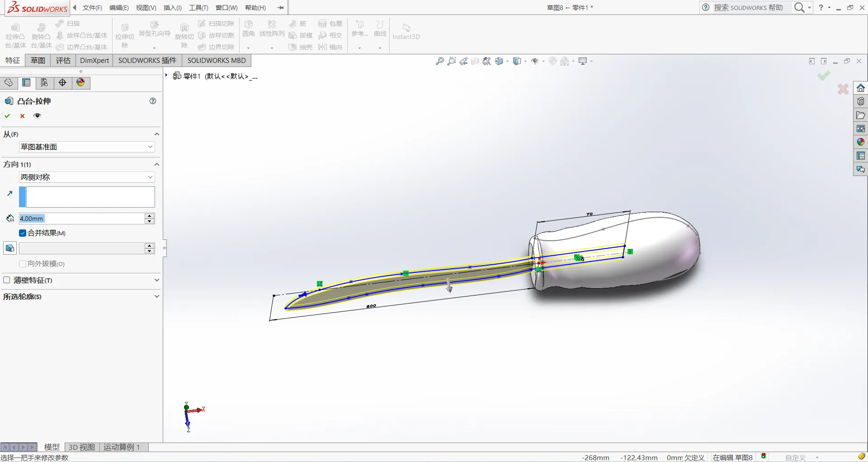The width and height of the screenshot is (868, 462).
Task: Switch to the 草图 sketch tab
Action: coord(38,61)
